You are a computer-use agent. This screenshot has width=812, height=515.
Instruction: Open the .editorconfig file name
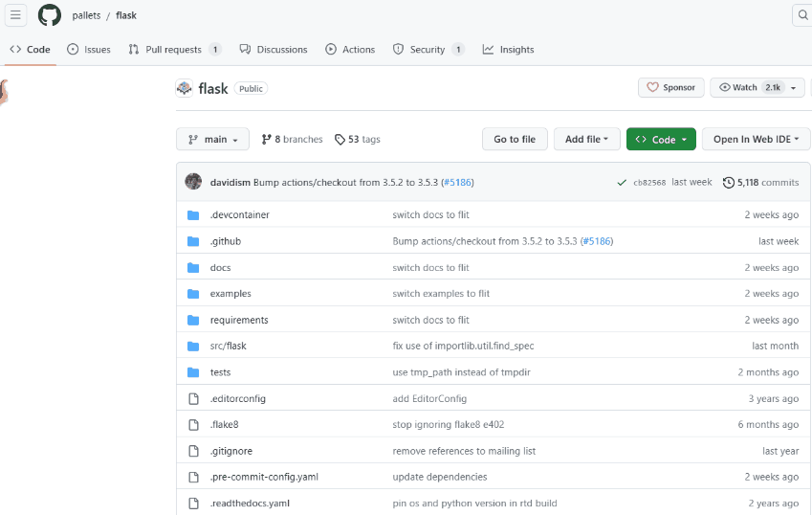tap(238, 398)
